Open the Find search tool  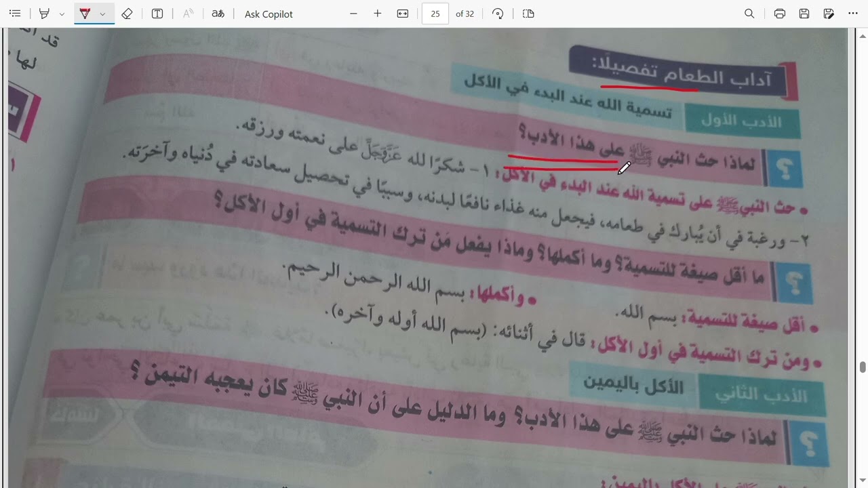point(749,14)
